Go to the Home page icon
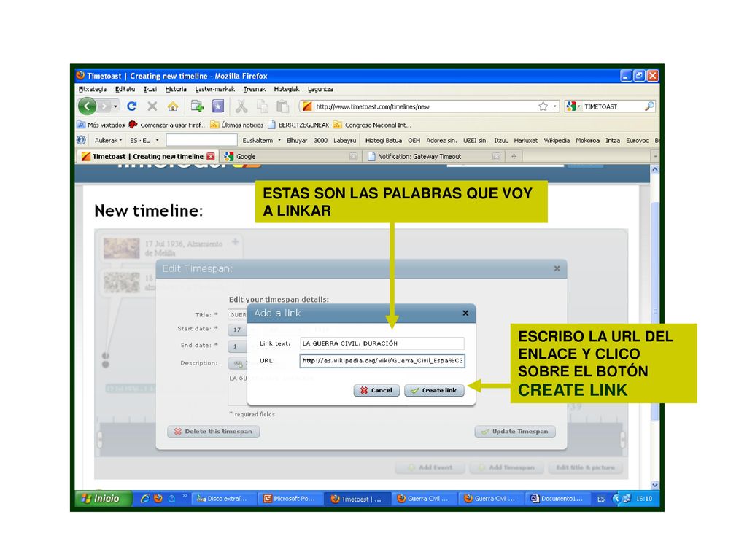The image size is (747, 560). pyautogui.click(x=172, y=106)
